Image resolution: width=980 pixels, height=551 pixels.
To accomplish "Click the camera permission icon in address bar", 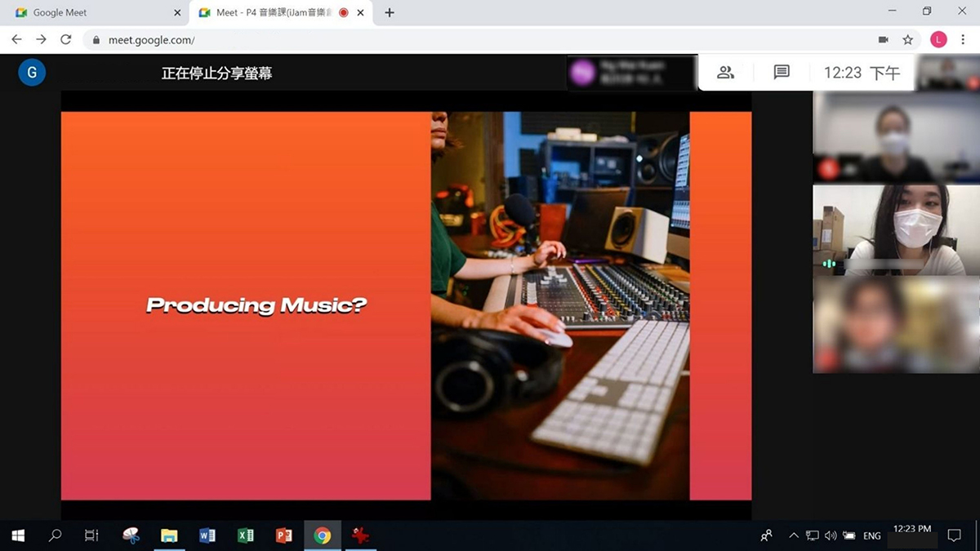I will (x=883, y=39).
